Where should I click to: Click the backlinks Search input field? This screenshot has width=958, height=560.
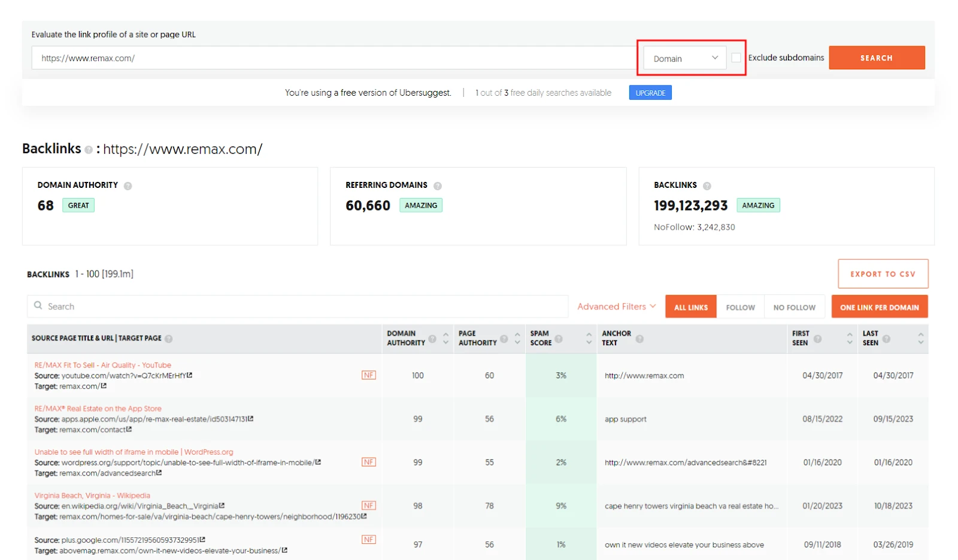(x=298, y=306)
